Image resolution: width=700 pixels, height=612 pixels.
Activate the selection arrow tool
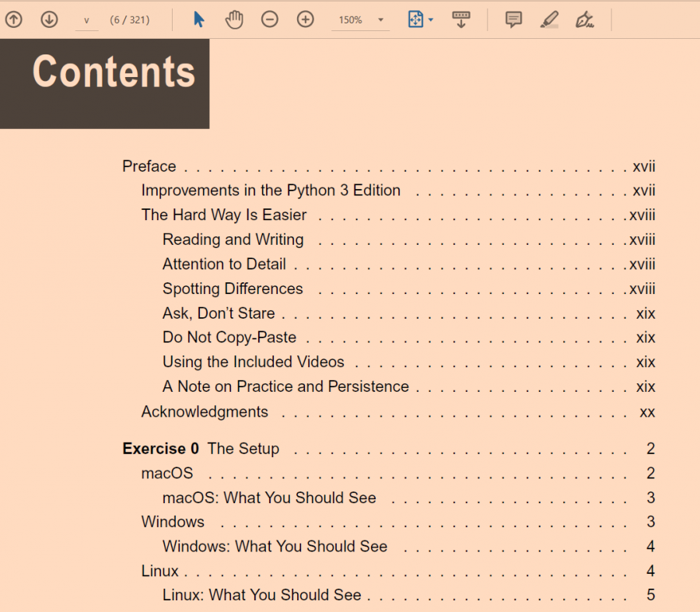199,19
